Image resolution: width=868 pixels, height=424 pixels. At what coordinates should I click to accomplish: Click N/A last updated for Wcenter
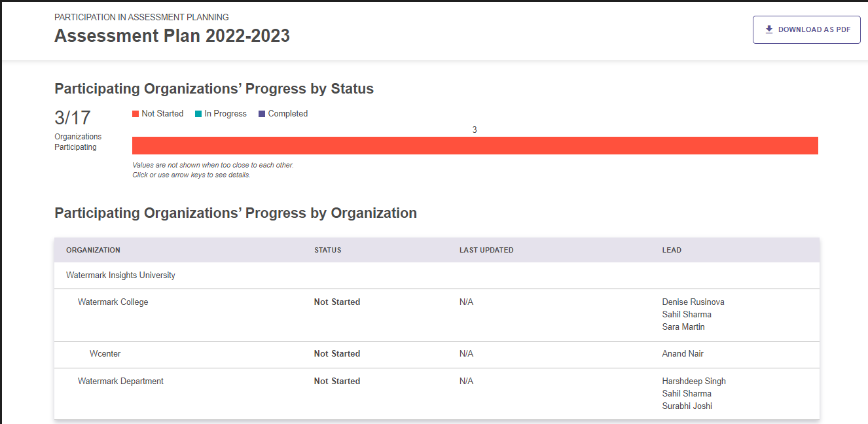click(x=466, y=354)
